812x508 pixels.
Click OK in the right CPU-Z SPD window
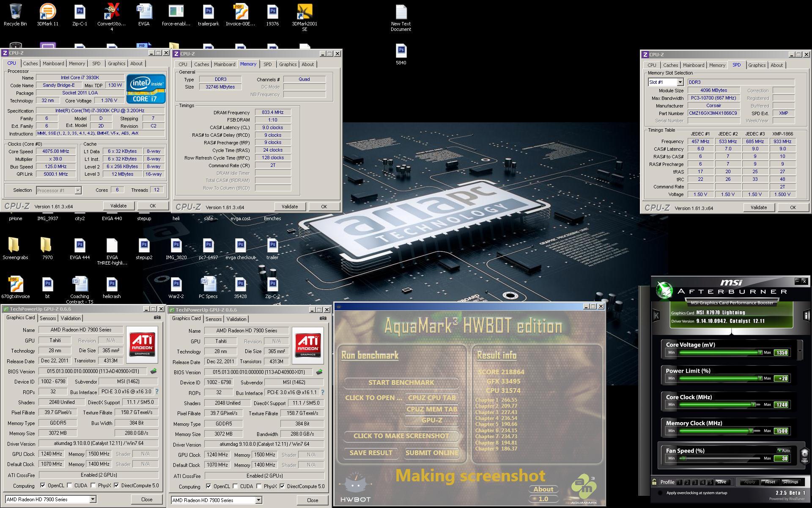click(x=793, y=207)
